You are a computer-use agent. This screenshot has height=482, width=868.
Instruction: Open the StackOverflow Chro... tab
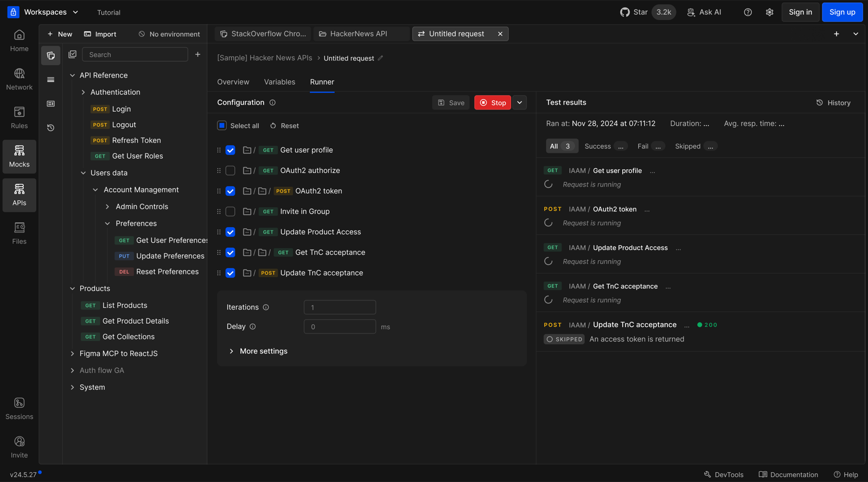(263, 34)
